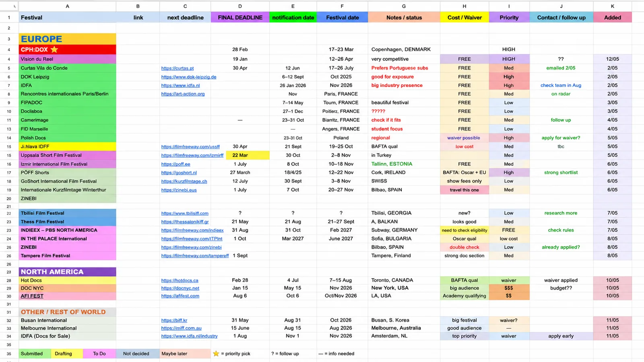This screenshot has height=362, width=644.
Task: Select the Vision du Reel cell
Action: point(67,59)
